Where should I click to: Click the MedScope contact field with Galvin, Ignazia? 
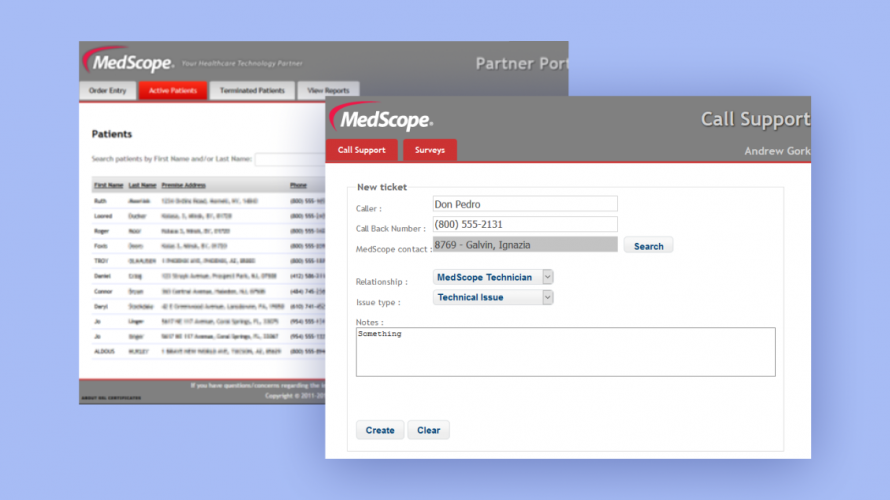525,245
